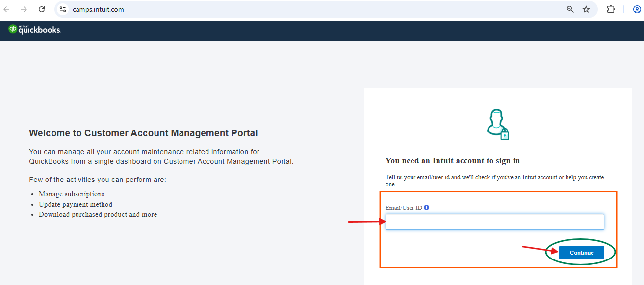Click the Intuit QuickBooks logo

click(34, 30)
